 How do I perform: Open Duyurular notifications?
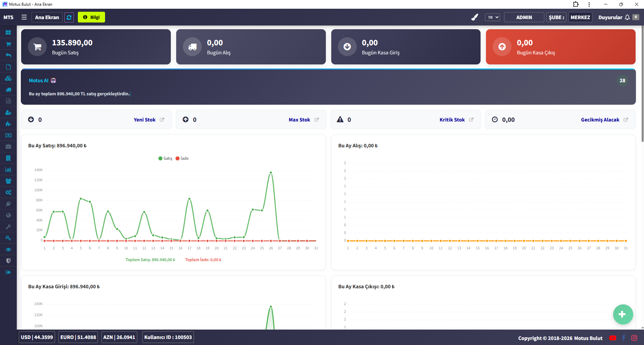click(614, 17)
